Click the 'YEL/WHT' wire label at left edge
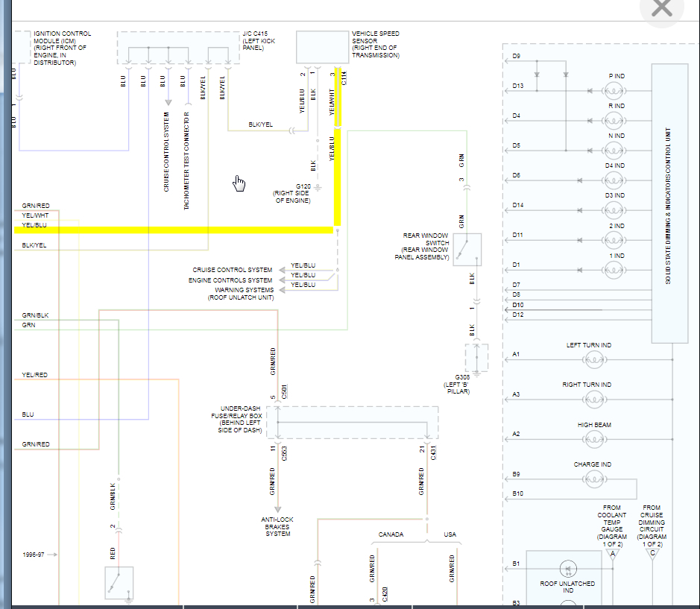This screenshot has height=609, width=700. coord(35,215)
